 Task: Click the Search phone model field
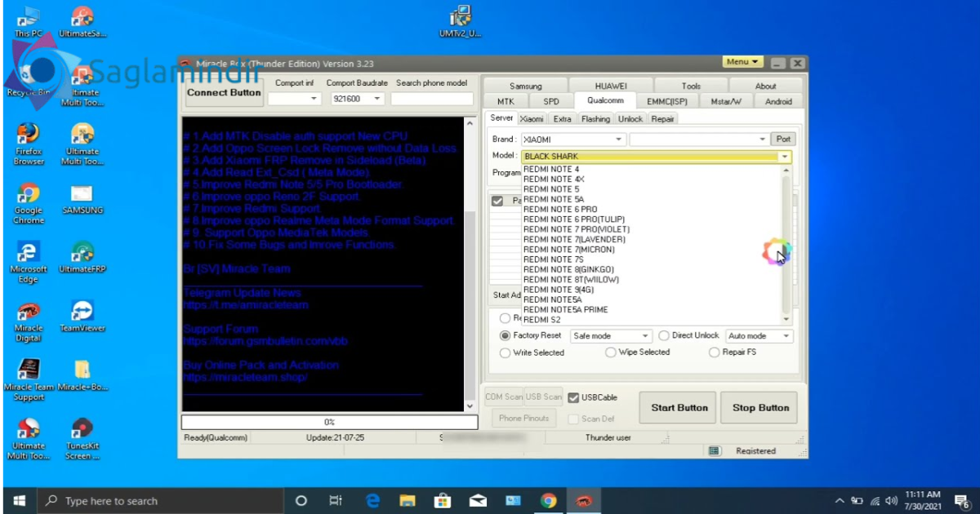pyautogui.click(x=433, y=99)
